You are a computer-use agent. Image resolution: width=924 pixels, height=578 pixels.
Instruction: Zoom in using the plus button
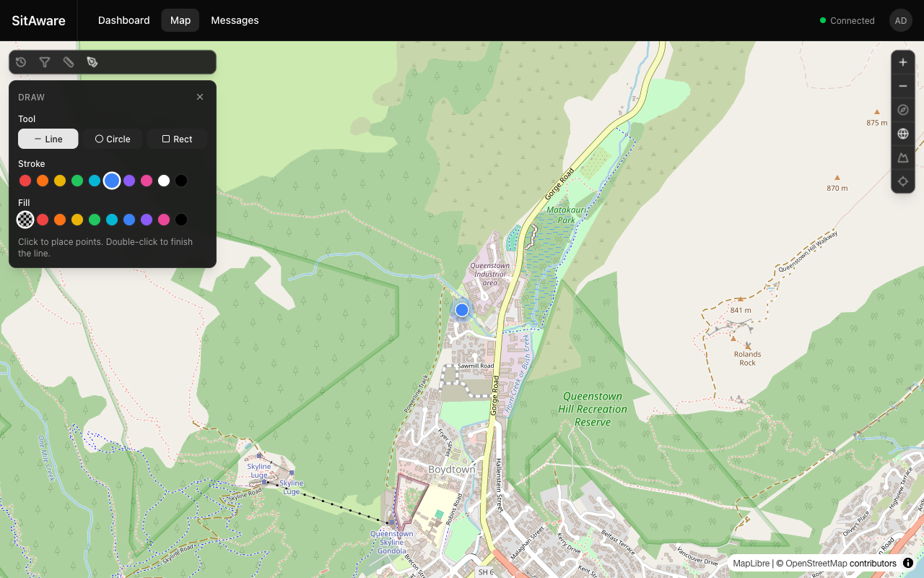(x=902, y=61)
